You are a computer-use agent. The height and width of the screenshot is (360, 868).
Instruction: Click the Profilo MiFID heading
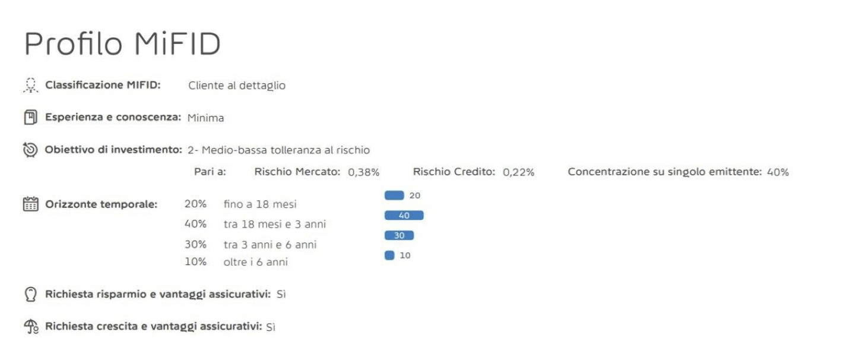click(x=122, y=44)
